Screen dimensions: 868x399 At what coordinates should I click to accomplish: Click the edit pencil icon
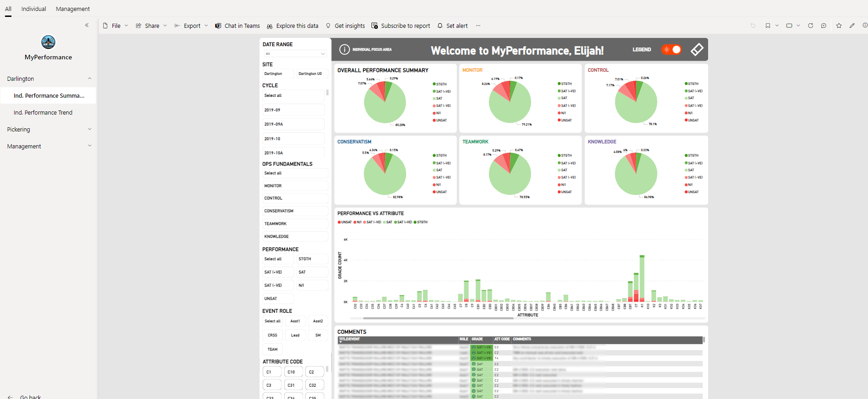[852, 26]
